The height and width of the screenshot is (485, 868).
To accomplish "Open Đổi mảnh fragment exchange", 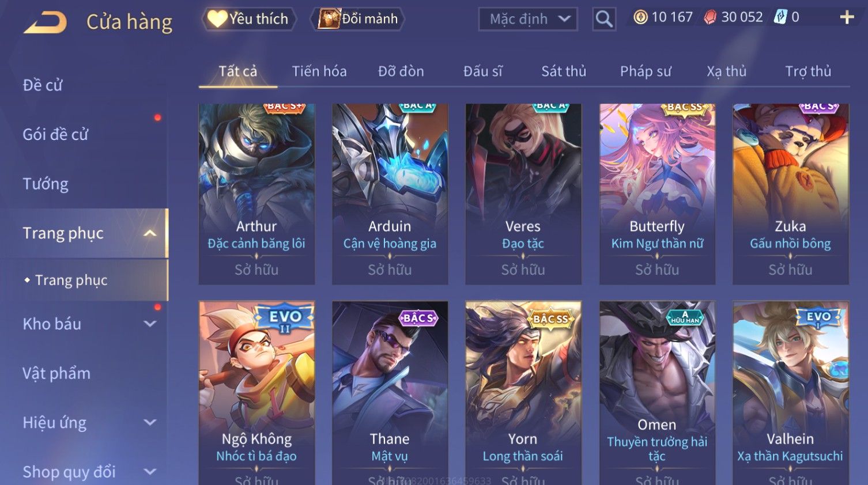I will (x=358, y=19).
